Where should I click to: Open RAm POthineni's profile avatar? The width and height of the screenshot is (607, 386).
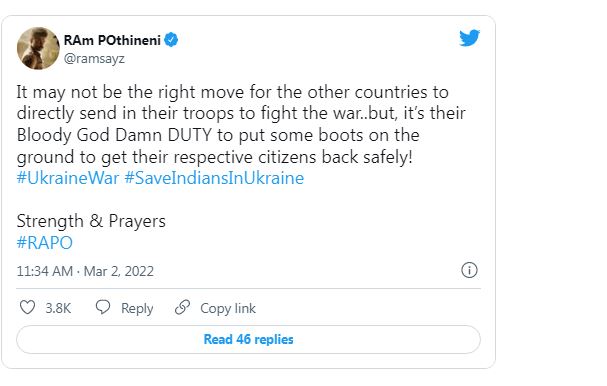click(x=38, y=48)
